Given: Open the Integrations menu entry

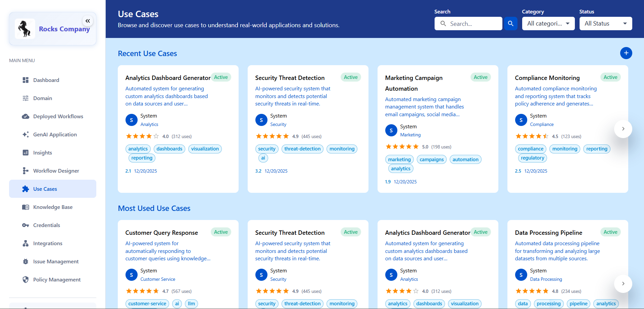Looking at the screenshot, I should point(47,243).
